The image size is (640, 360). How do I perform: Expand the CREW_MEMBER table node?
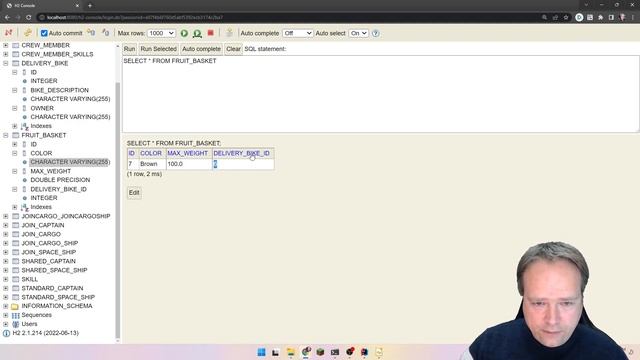pos(6,45)
